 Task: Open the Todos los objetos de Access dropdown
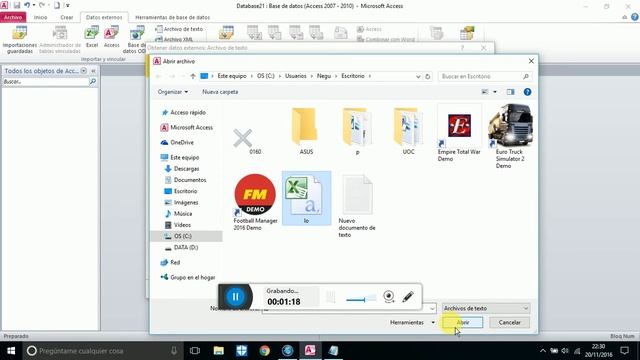click(84, 71)
